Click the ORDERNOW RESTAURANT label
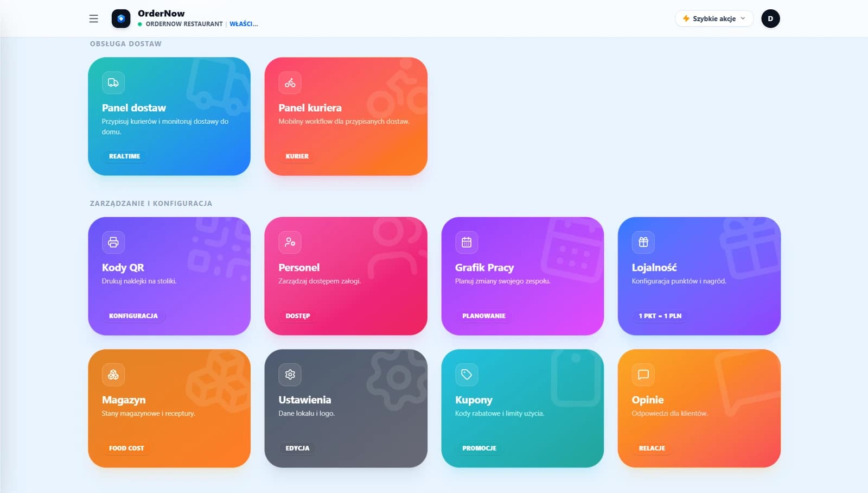The width and height of the screenshot is (868, 493). pos(184,24)
